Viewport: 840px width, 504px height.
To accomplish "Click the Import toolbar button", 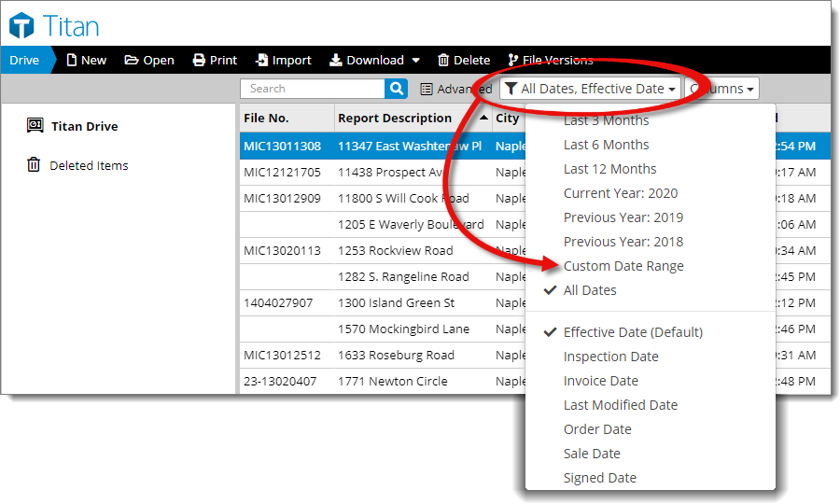I will tap(283, 60).
